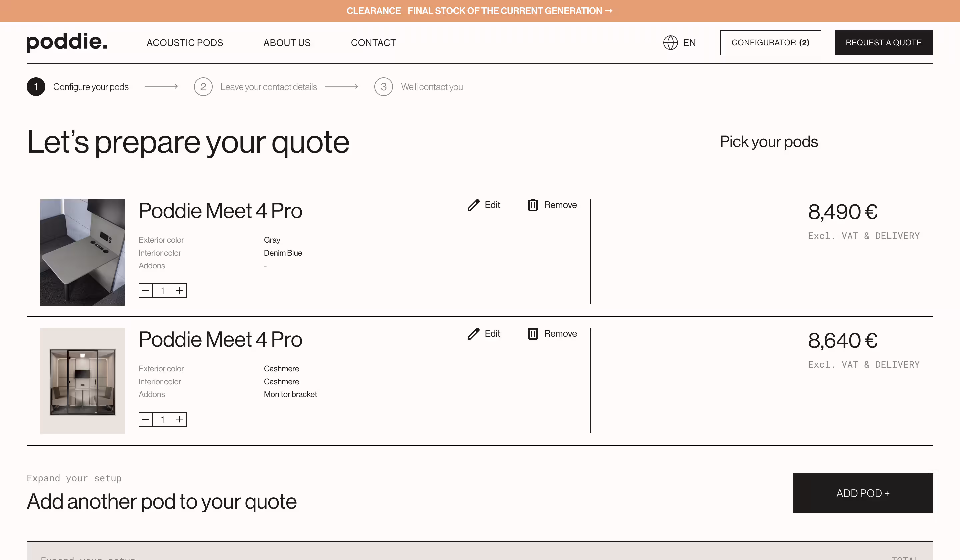Click the Gray exterior color value
Viewport: 960px width, 560px height.
pyautogui.click(x=272, y=240)
